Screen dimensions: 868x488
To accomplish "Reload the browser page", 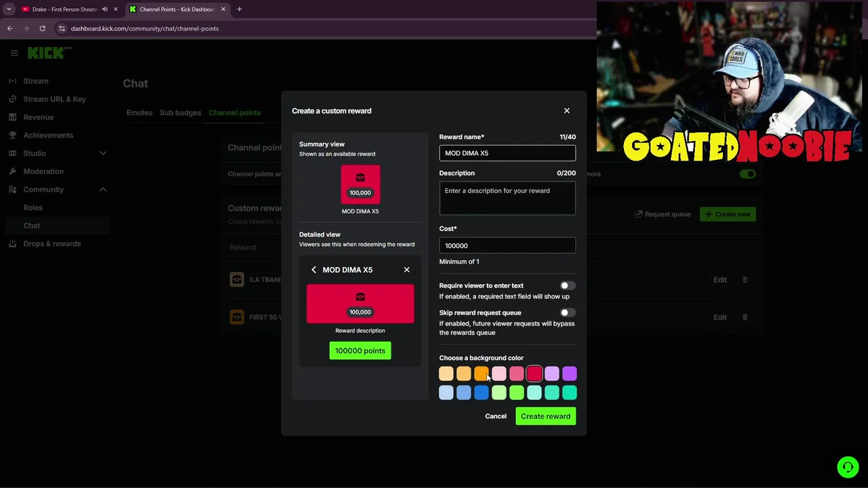I will [42, 28].
